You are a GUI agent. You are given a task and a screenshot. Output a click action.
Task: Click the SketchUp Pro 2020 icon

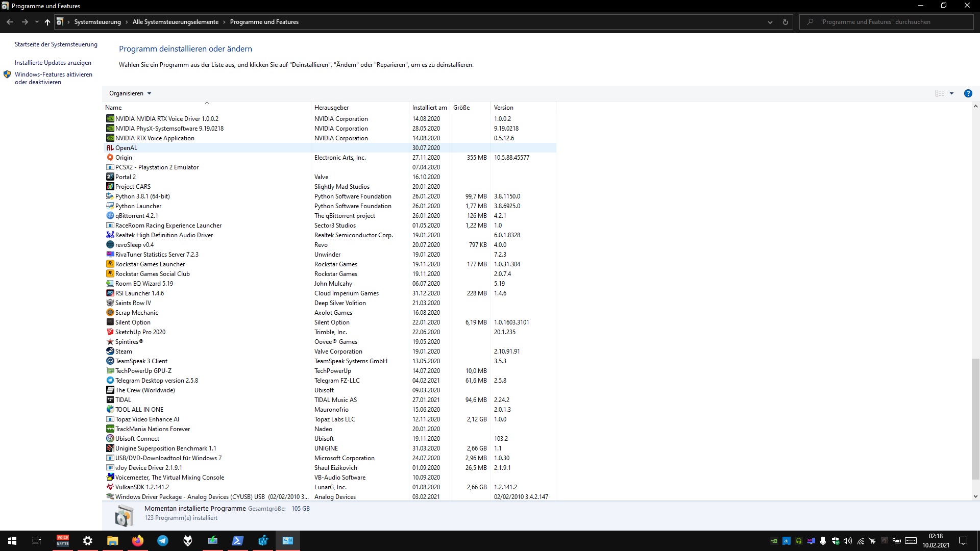pyautogui.click(x=110, y=332)
